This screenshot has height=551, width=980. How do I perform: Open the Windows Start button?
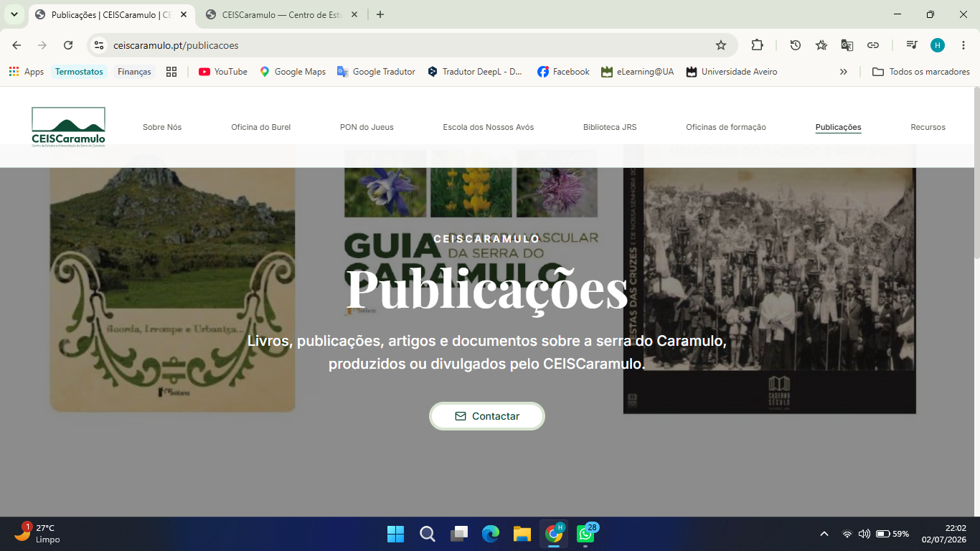(395, 534)
